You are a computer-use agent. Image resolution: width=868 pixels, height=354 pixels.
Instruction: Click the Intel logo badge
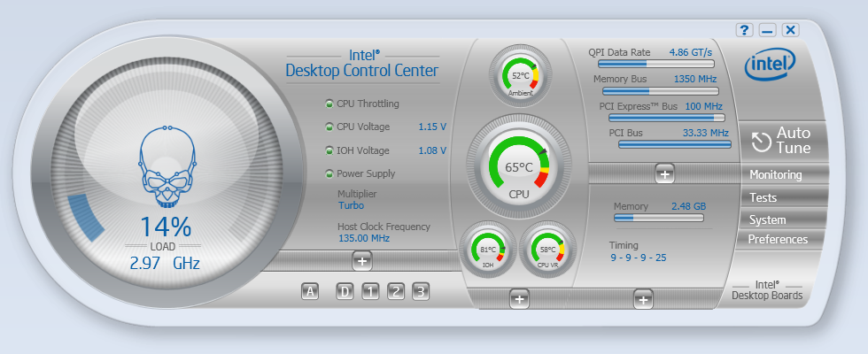tap(770, 65)
